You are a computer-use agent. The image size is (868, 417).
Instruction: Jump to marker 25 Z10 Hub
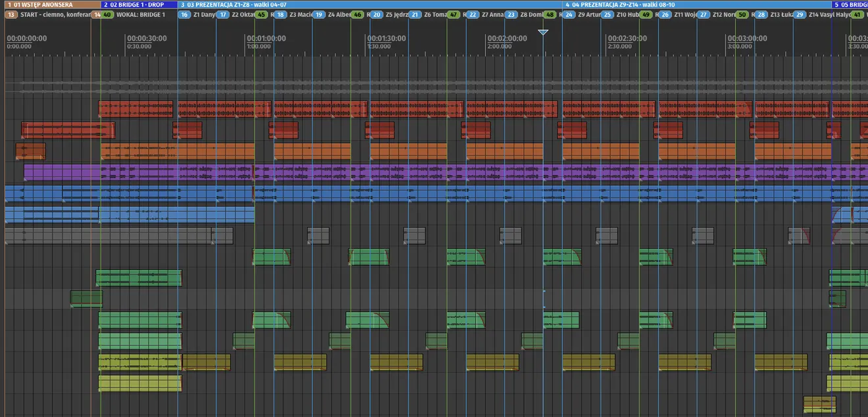(608, 14)
